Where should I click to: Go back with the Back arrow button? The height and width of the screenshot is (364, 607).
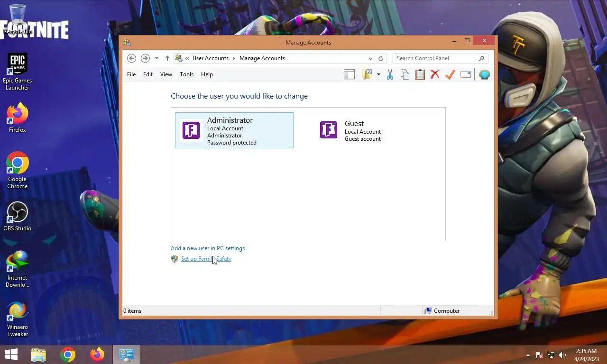132,58
